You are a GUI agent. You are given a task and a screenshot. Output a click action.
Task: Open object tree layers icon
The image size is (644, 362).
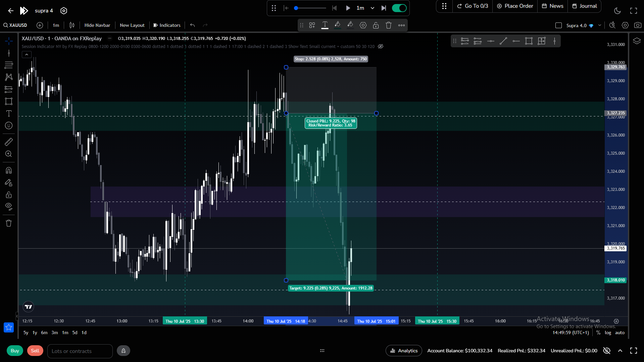[x=637, y=41]
